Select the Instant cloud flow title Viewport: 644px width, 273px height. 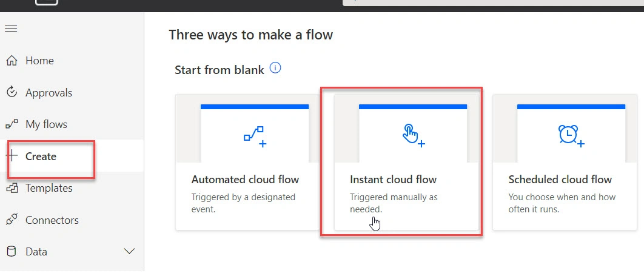pyautogui.click(x=393, y=180)
